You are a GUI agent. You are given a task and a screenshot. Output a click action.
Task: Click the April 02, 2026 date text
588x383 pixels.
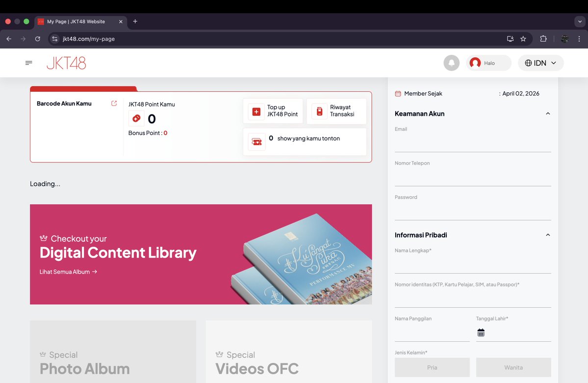[521, 93]
